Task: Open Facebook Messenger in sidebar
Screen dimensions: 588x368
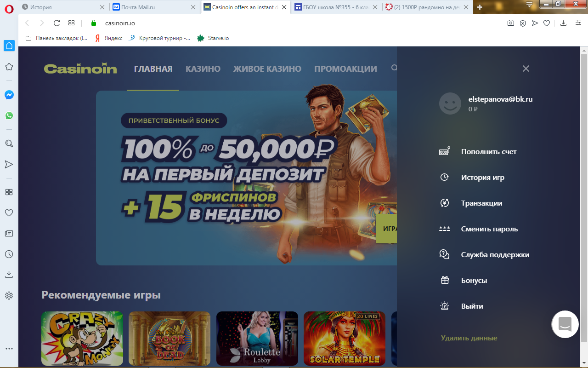Action: [9, 95]
